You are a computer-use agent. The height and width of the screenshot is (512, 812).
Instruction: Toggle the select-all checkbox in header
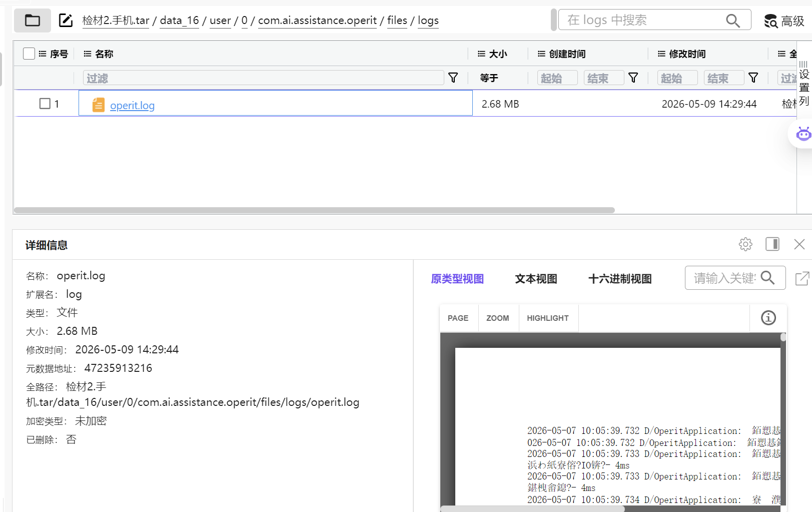point(29,54)
